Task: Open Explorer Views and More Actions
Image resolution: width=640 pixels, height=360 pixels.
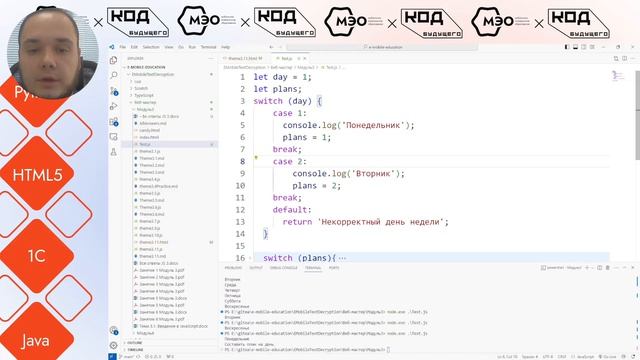Action: click(x=211, y=58)
